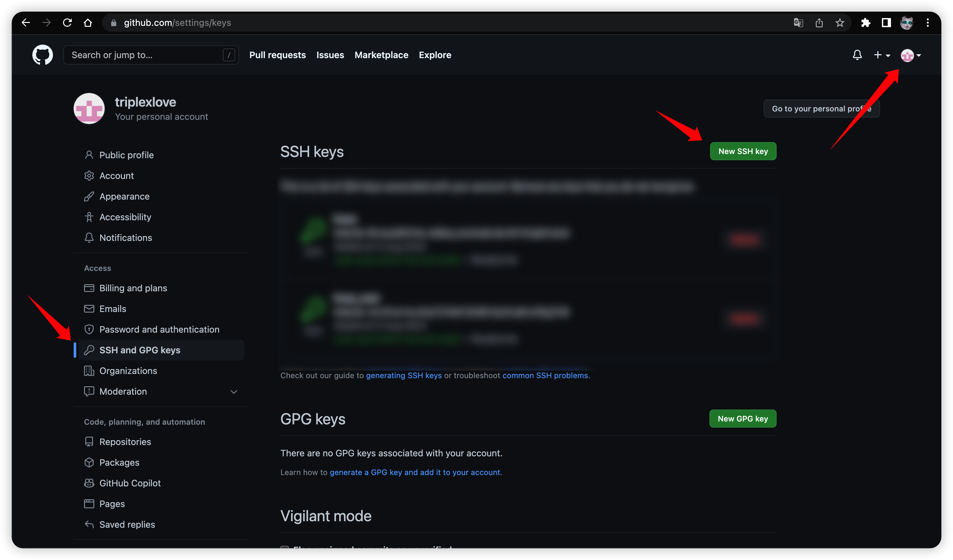Click the GitHub Octocat logo
The width and height of the screenshot is (953, 560).
coord(42,55)
